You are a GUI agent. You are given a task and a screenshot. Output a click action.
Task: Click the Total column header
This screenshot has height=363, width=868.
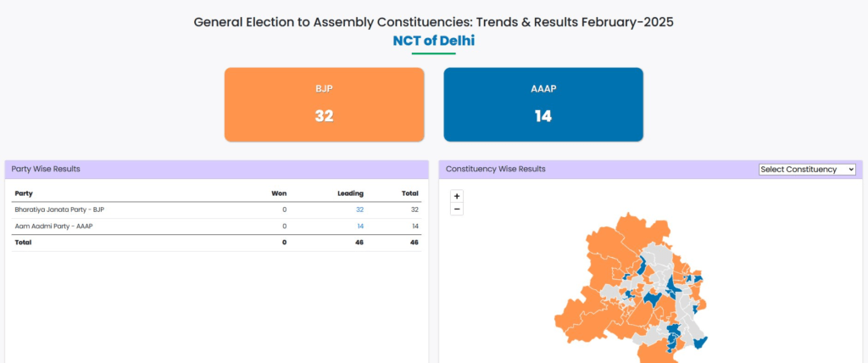tap(410, 193)
